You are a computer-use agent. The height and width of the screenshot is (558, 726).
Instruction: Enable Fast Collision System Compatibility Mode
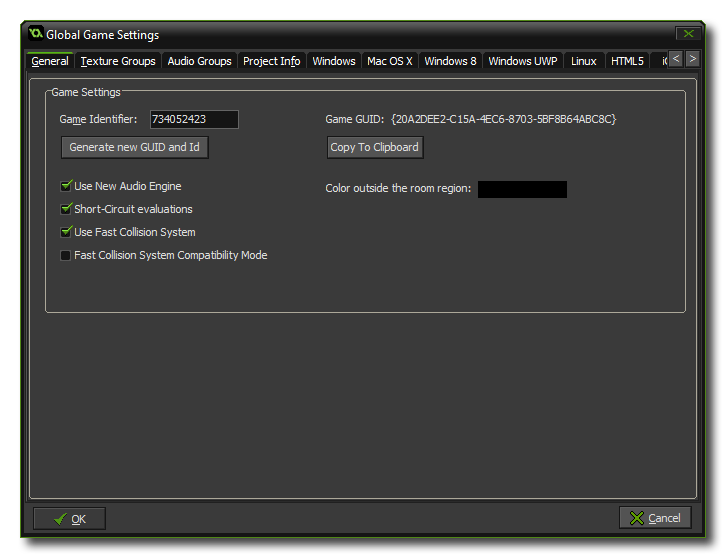(66, 255)
